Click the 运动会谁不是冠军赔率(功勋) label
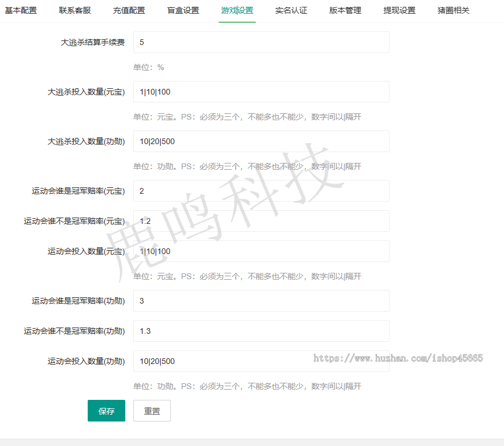The height and width of the screenshot is (446, 504). point(74,331)
